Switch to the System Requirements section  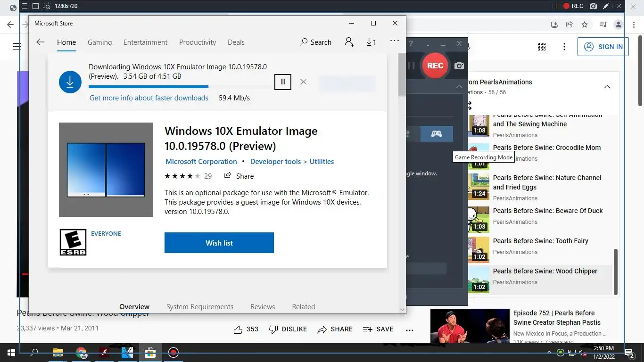click(x=200, y=306)
